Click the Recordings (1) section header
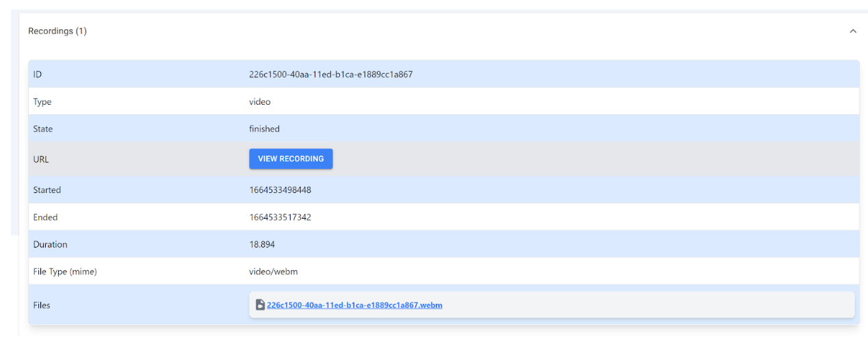 click(57, 31)
